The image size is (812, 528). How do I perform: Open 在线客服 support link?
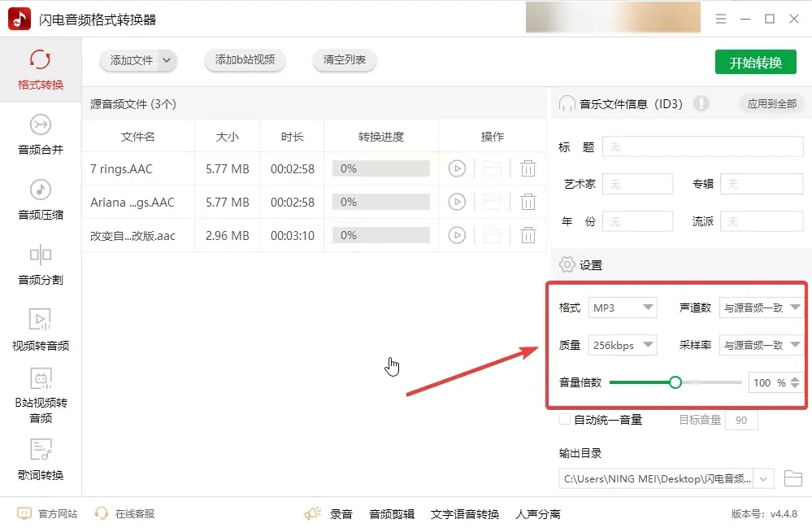click(125, 513)
